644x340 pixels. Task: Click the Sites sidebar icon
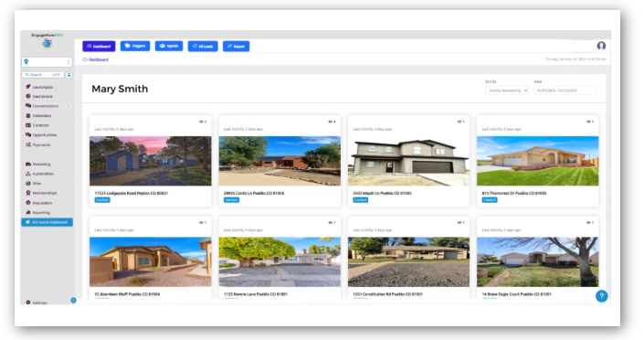click(x=28, y=184)
